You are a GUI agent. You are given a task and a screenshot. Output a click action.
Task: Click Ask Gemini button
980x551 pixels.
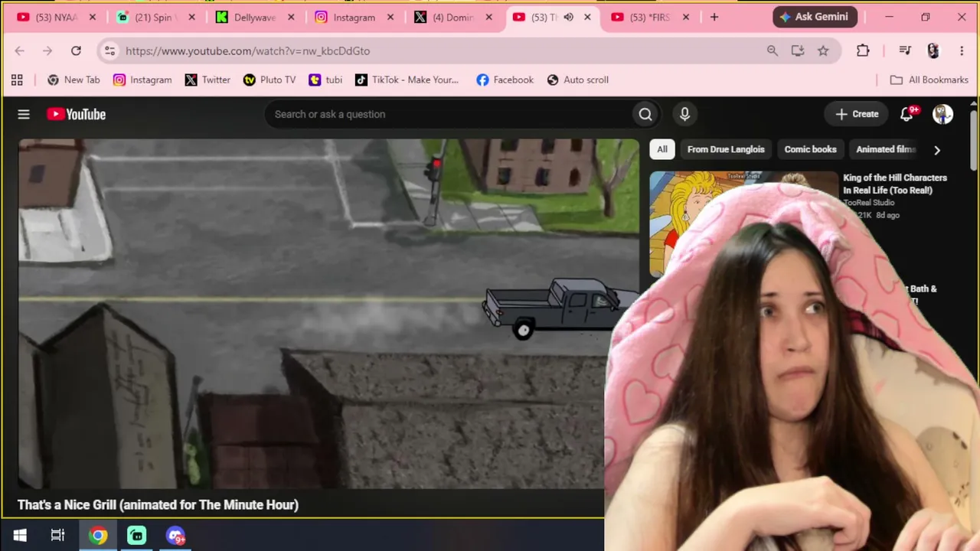coord(815,17)
